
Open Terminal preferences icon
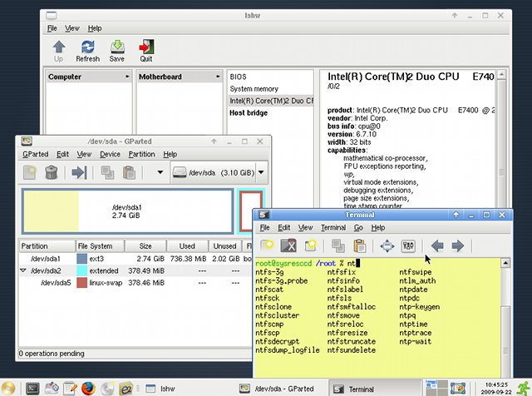pos(408,245)
